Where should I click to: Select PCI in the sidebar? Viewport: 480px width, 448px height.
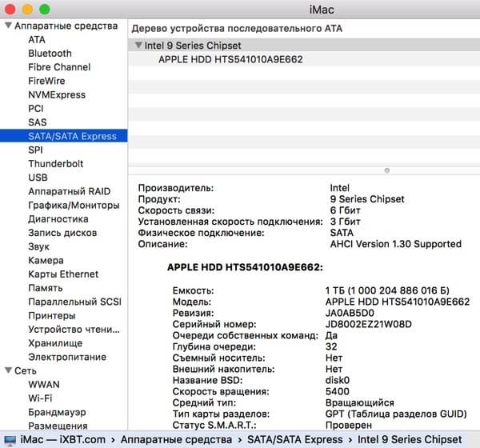[x=36, y=109]
